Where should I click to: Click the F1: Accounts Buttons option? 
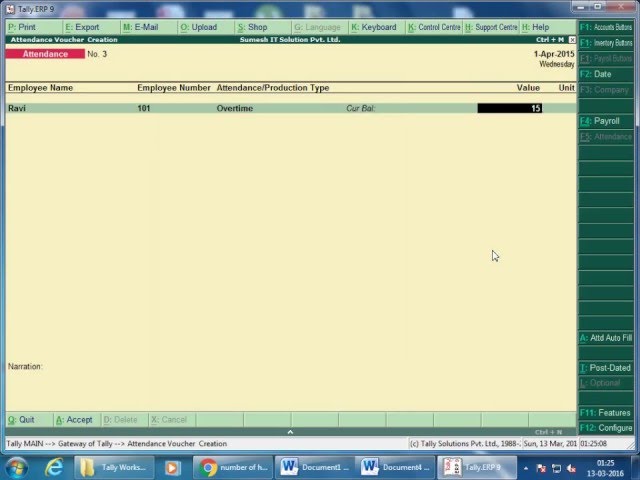(606, 27)
